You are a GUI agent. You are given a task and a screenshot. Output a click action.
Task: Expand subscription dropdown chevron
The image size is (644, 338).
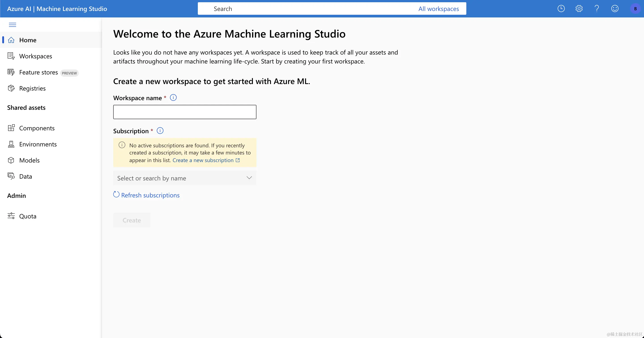point(249,178)
